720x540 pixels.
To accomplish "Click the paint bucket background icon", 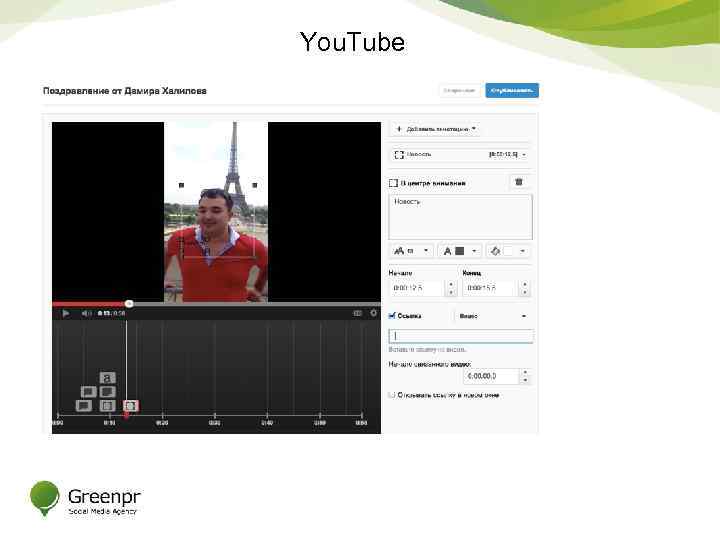I will tap(495, 251).
